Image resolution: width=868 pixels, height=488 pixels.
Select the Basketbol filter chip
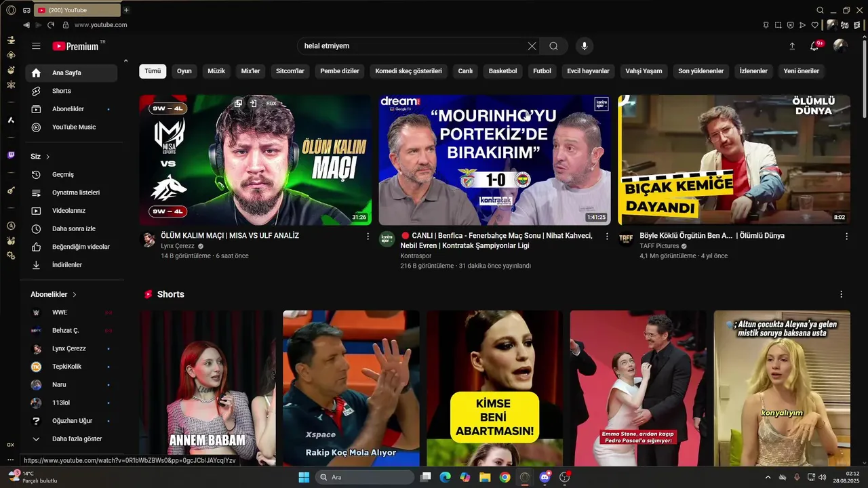pos(502,71)
